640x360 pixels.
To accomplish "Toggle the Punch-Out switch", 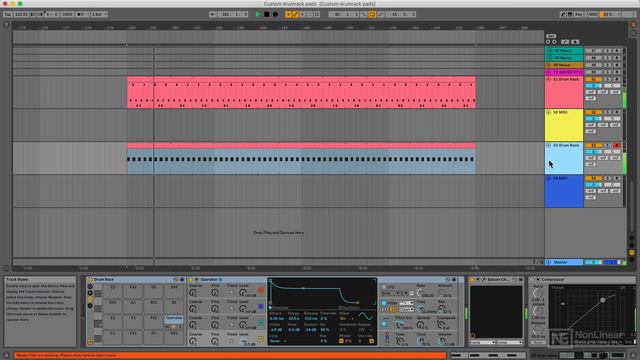I will pos(381,14).
